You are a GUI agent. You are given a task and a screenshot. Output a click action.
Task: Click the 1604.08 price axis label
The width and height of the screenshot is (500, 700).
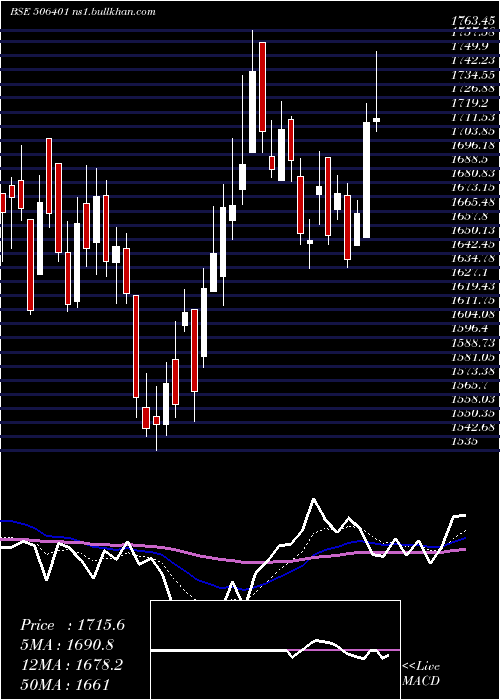[x=472, y=315]
